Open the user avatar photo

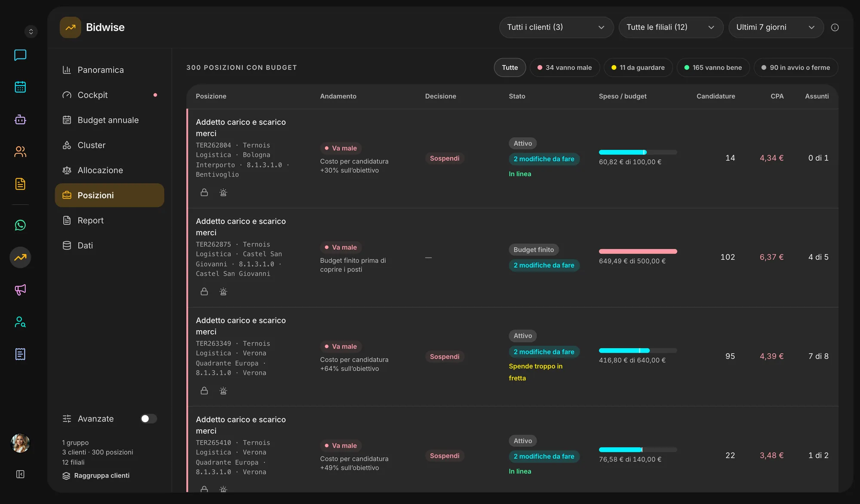(20, 443)
